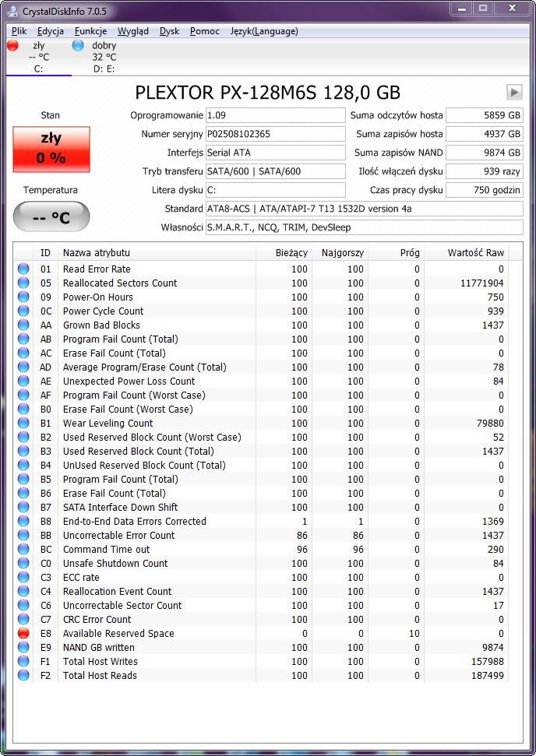Viewport: 536px width, 756px height.
Task: Open the Funkcje menu
Action: point(90,31)
